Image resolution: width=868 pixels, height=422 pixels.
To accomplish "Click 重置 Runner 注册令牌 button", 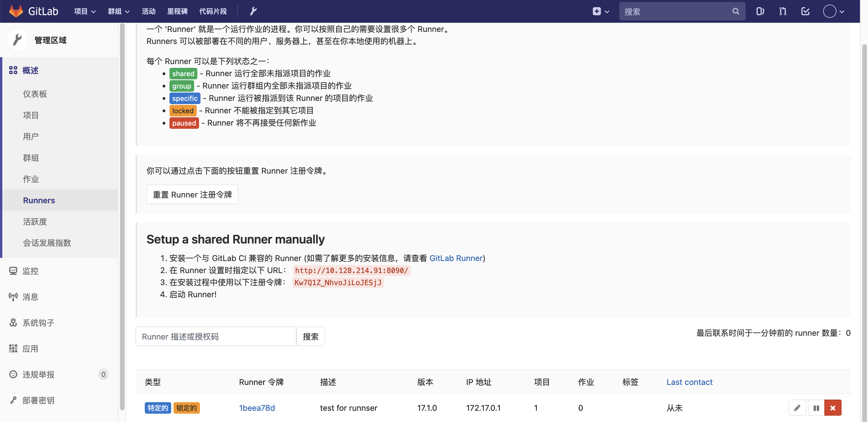I will tap(192, 194).
